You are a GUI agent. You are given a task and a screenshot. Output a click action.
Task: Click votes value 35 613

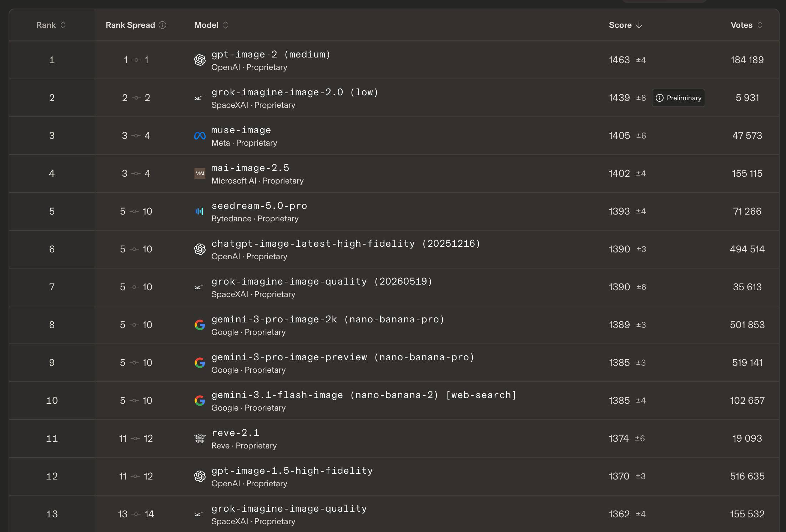(x=747, y=287)
